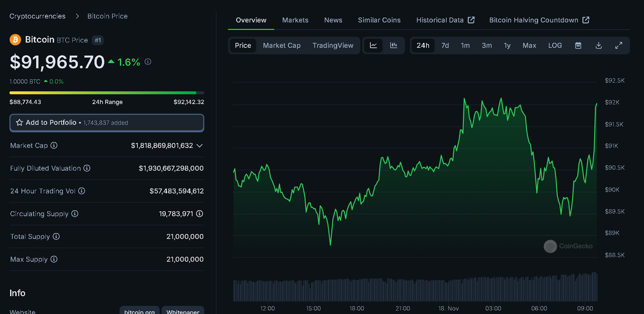The image size is (644, 314).
Task: Click the info icon beside Circulating Supply label
Action: click(75, 214)
